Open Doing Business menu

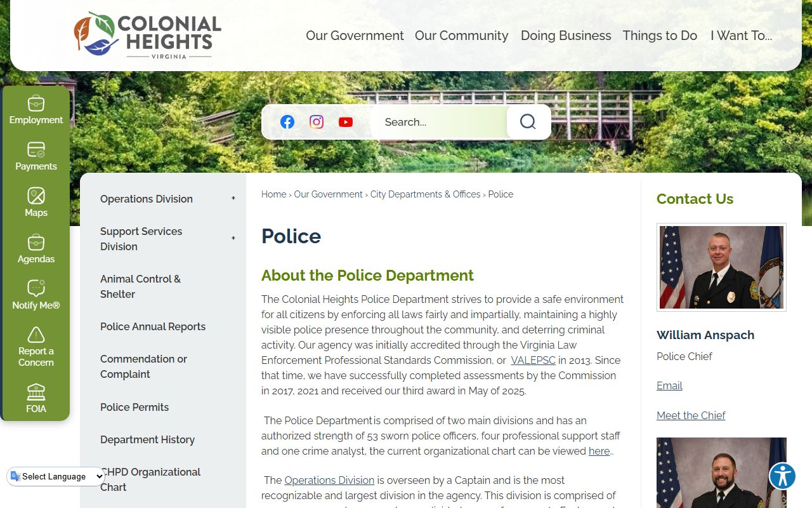566,36
